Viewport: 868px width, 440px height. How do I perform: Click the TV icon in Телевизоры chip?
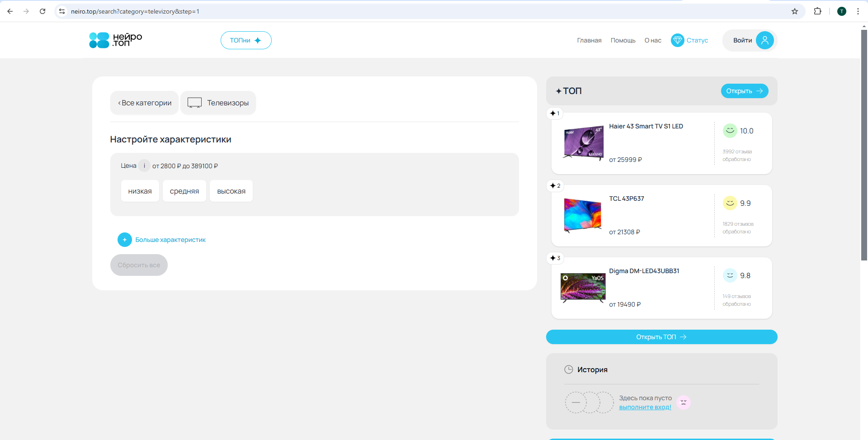[x=194, y=103]
